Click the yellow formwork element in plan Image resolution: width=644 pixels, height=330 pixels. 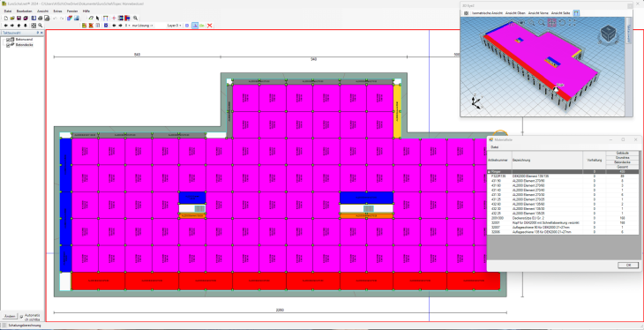pyautogui.click(x=397, y=111)
